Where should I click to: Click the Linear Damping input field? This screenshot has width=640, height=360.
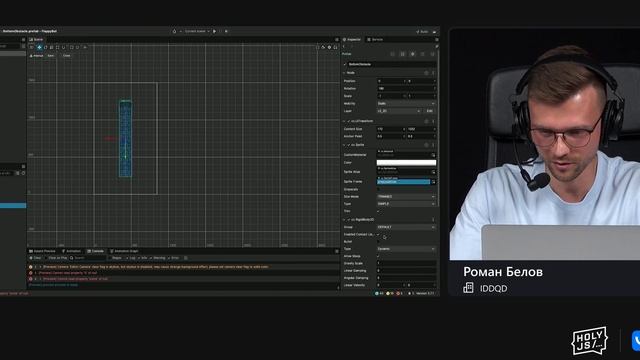pyautogui.click(x=406, y=271)
